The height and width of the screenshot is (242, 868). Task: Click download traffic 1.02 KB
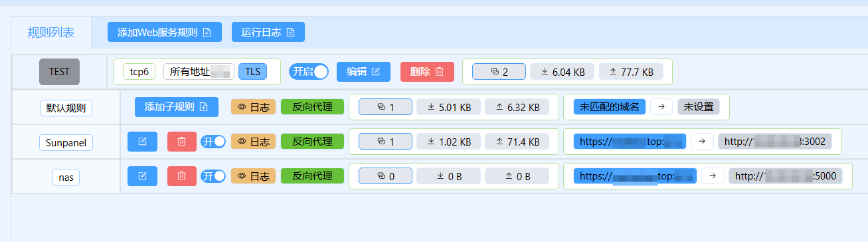tap(448, 142)
